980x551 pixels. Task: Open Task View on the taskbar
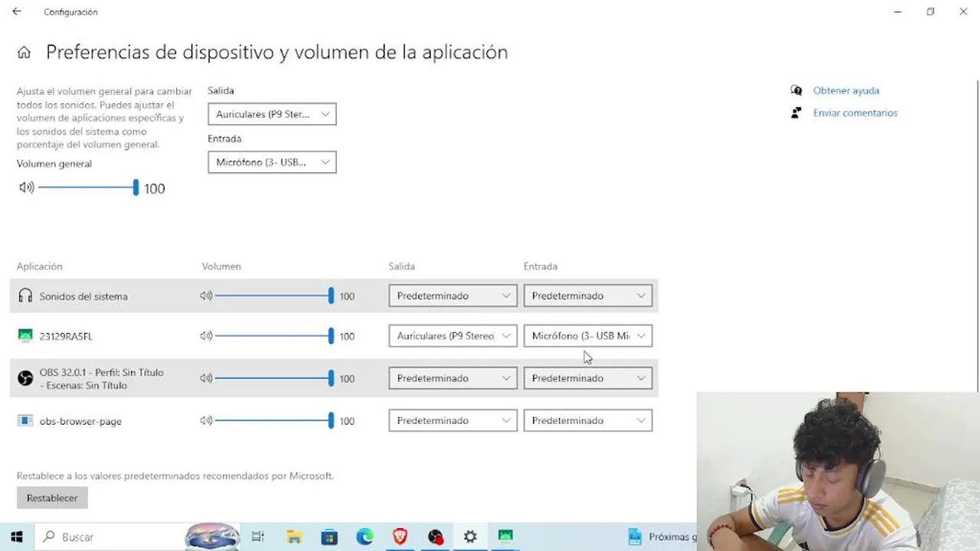point(258,536)
